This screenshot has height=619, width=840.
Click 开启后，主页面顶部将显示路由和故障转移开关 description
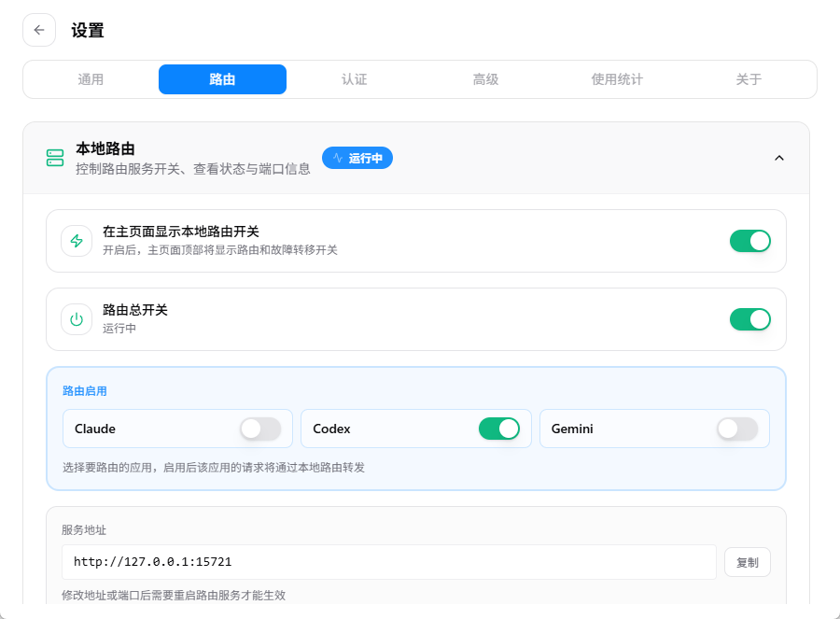(x=220, y=250)
